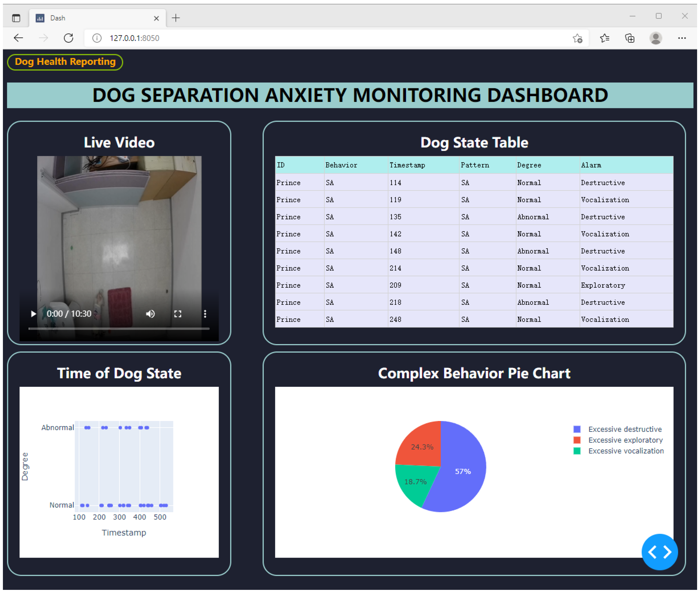Enter fullscreen on the live video

[178, 314]
